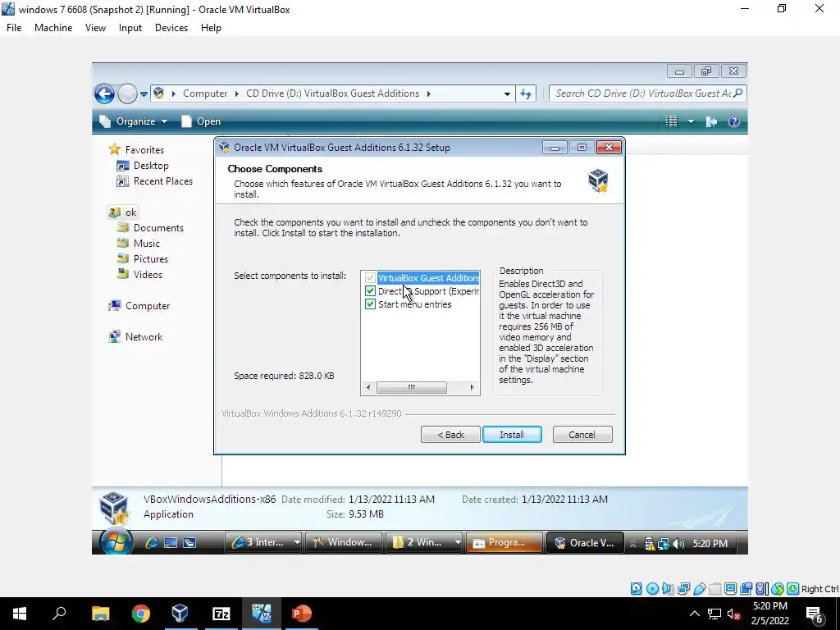Click the component list scroll left arrow

coord(368,387)
